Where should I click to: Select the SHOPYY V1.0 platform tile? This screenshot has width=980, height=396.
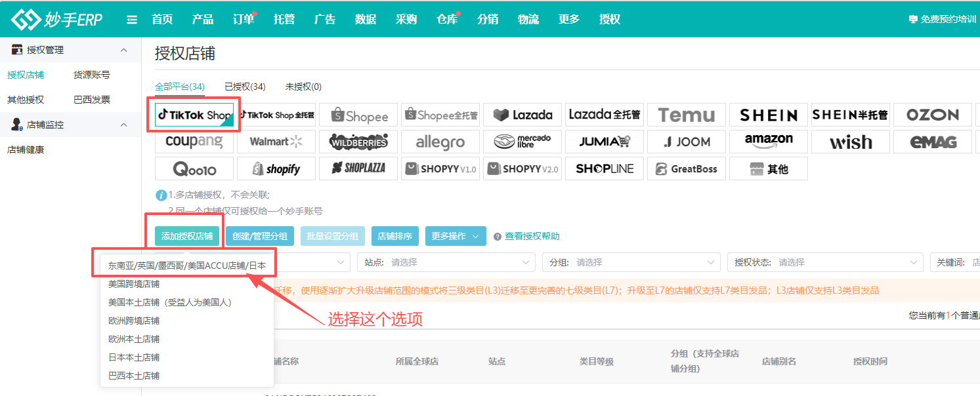pyautogui.click(x=440, y=168)
